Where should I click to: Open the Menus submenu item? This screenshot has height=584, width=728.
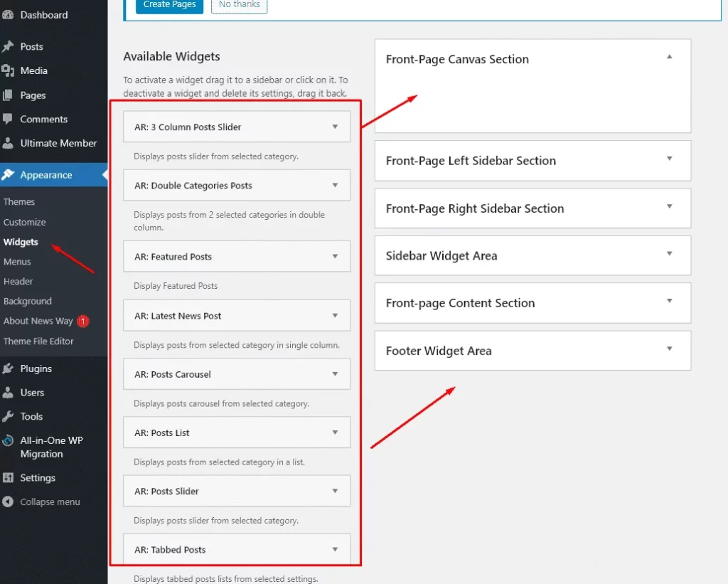coord(17,262)
